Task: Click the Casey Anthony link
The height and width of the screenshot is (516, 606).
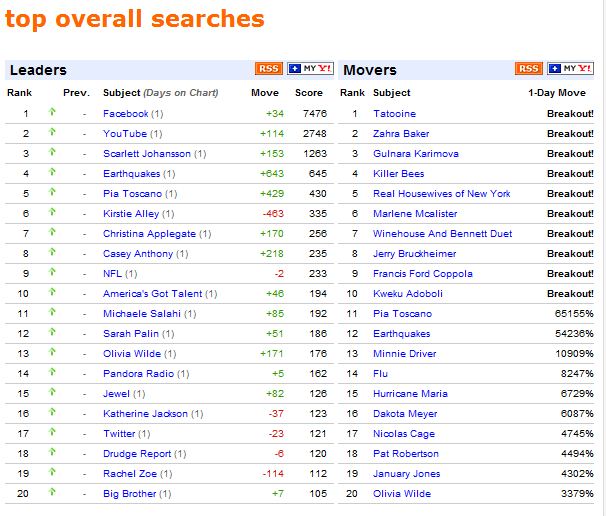Action: (138, 254)
